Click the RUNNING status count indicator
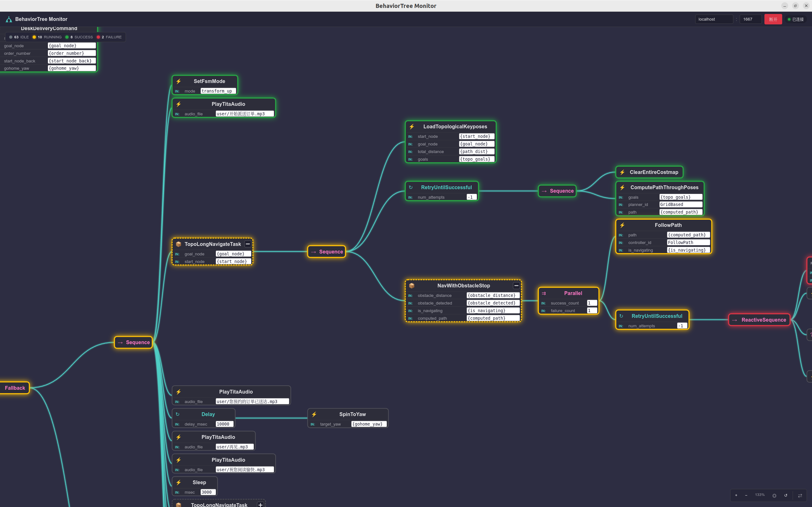This screenshot has height=507, width=812. (47, 37)
